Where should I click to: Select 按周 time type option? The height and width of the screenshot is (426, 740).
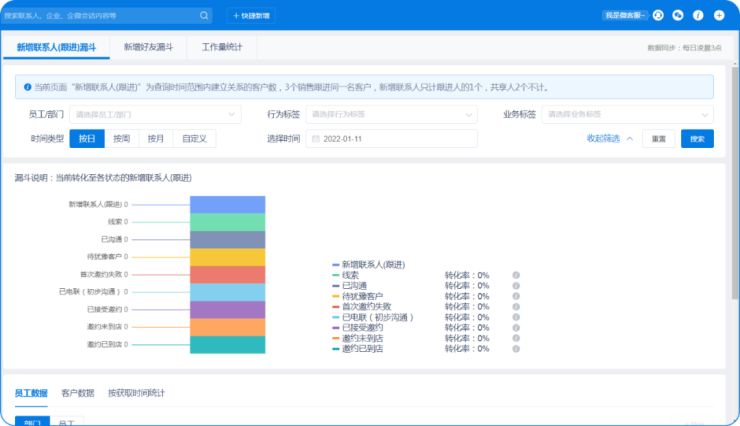tap(121, 139)
